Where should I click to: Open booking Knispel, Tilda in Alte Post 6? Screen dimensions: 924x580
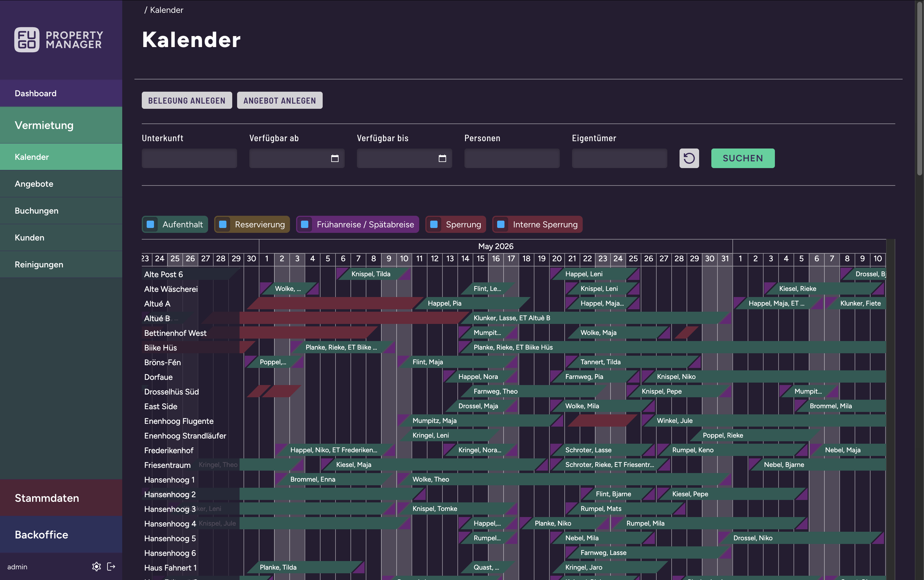click(373, 274)
